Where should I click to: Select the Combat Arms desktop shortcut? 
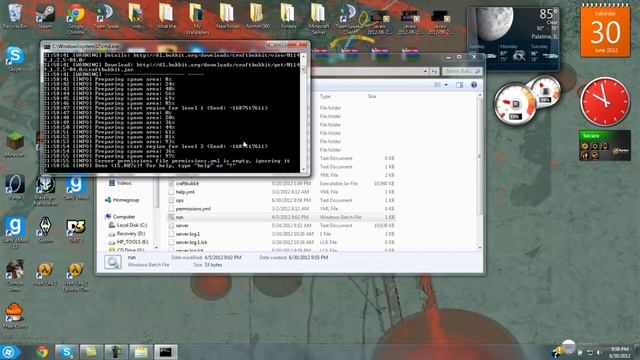tap(15, 276)
